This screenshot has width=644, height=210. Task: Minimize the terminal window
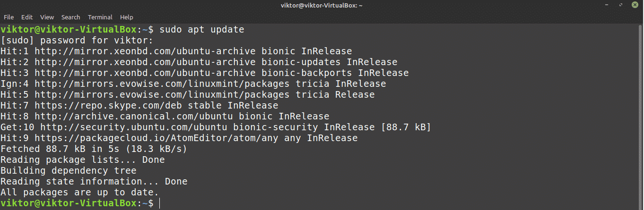[607, 5]
